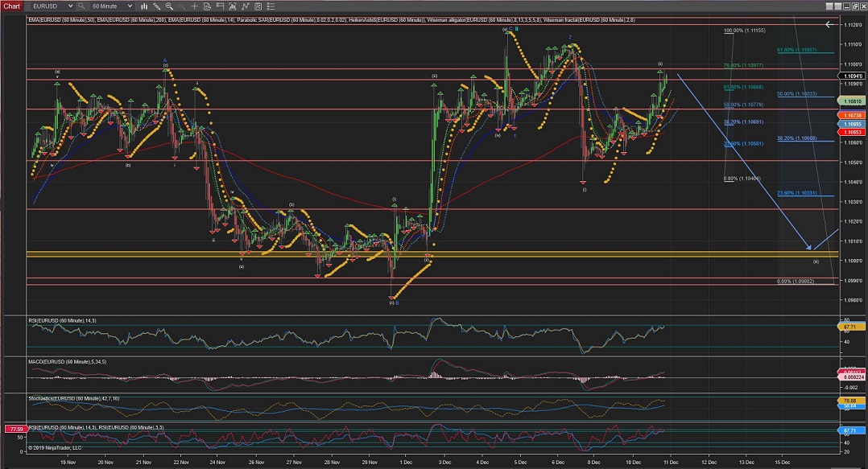Click the 77.59 red value label

pyautogui.click(x=17, y=430)
